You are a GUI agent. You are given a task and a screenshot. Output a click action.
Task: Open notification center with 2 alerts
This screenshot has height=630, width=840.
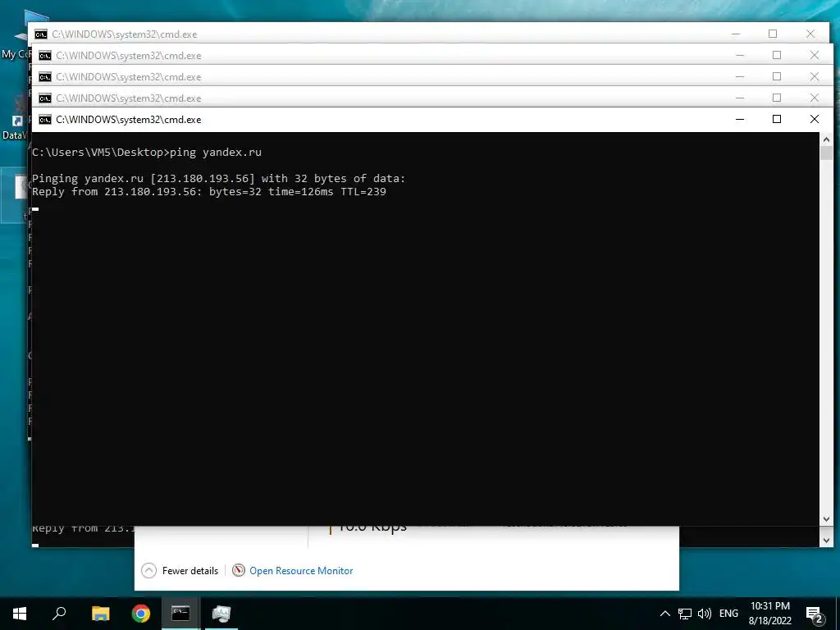(815, 614)
